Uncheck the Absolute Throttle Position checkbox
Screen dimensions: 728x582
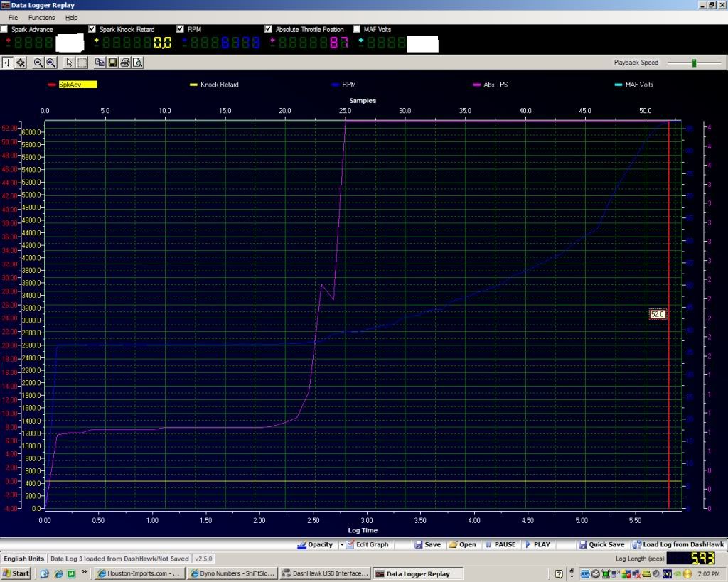pyautogui.click(x=268, y=29)
